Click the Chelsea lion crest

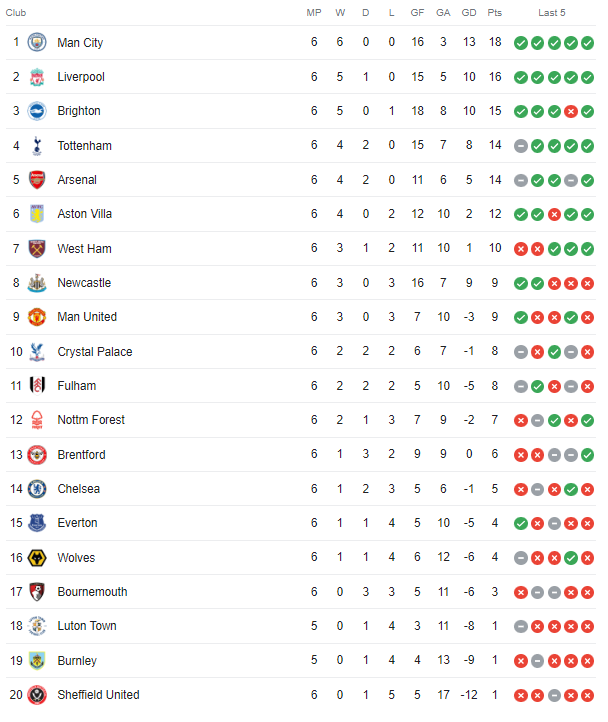pos(37,489)
